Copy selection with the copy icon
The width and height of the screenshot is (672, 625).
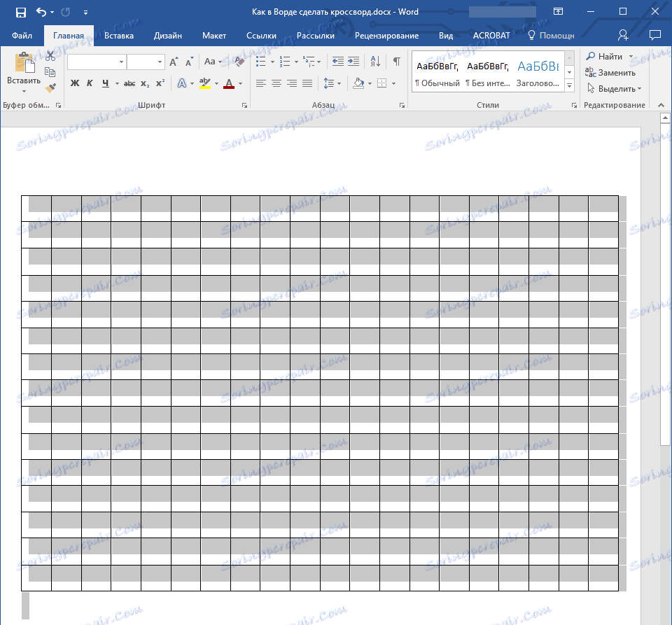(50, 71)
